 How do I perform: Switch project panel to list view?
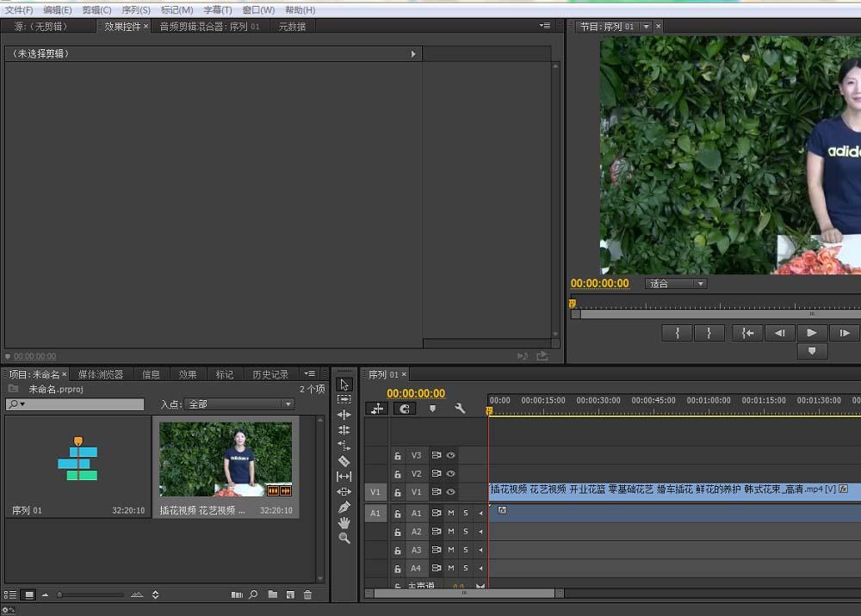pos(11,594)
